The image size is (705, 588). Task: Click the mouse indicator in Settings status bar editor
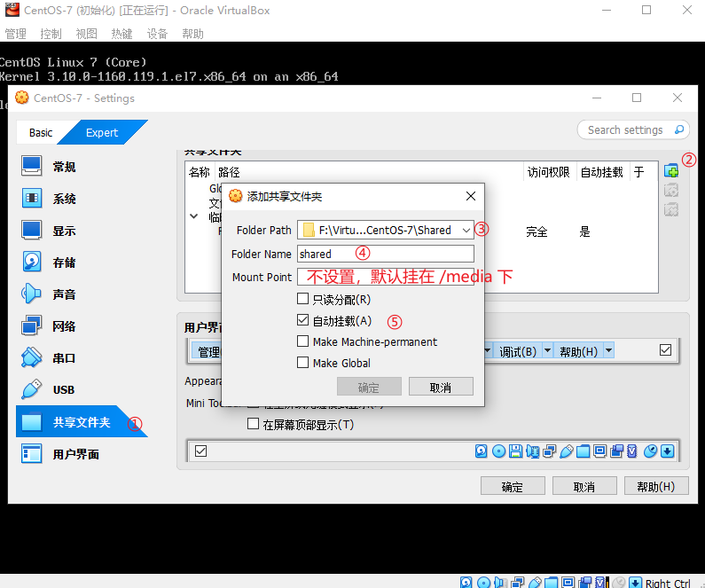[650, 451]
